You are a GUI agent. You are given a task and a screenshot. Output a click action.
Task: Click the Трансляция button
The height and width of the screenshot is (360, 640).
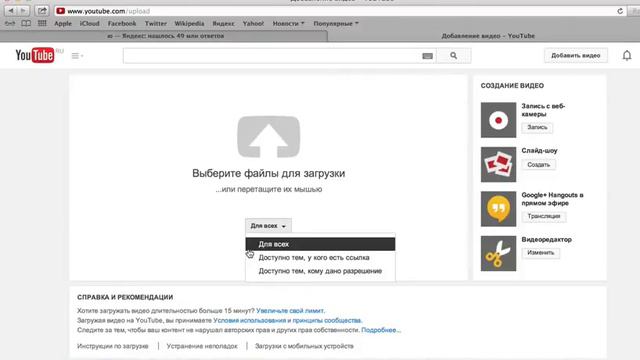pyautogui.click(x=544, y=216)
